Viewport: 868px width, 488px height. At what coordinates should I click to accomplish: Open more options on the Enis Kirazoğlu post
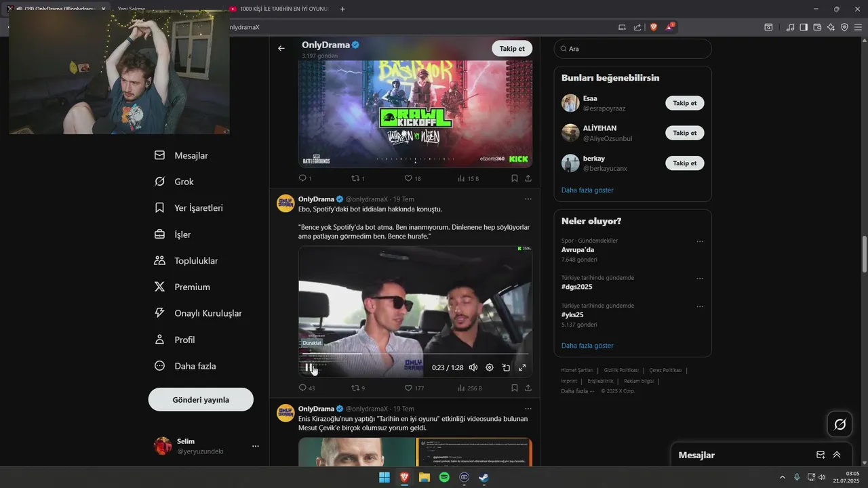click(528, 409)
